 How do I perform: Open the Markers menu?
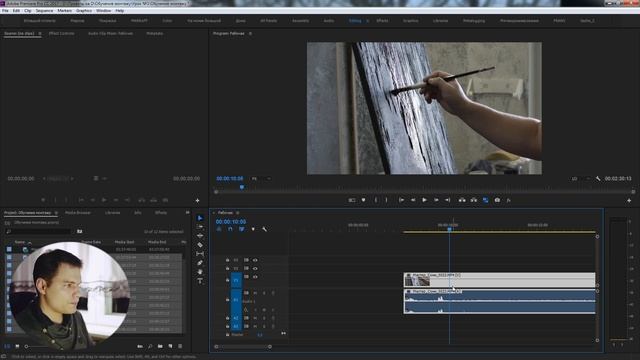coord(64,11)
